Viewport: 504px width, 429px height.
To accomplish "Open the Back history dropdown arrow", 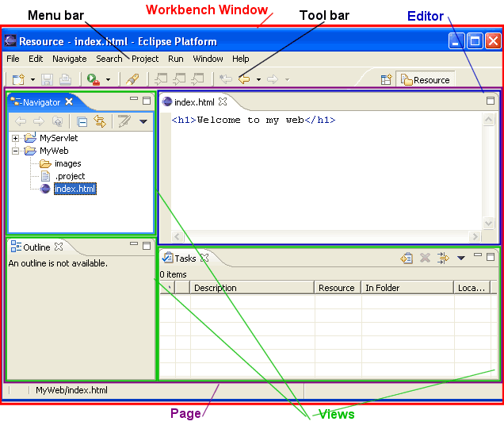I will (x=258, y=79).
